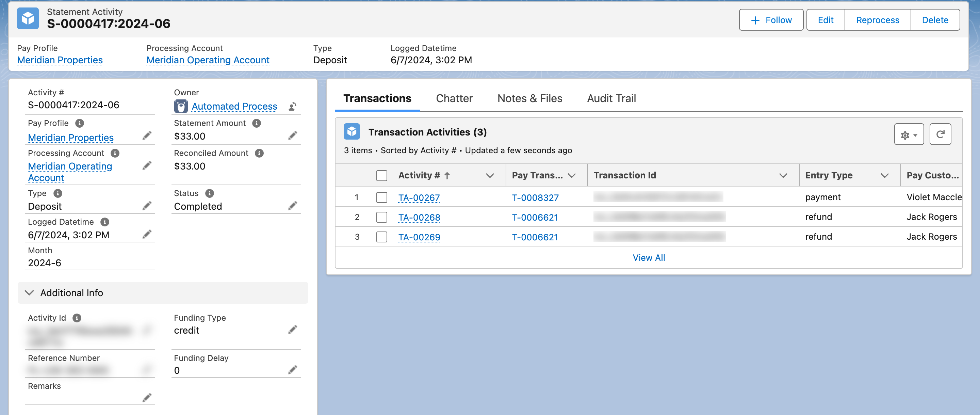Open Activity # column actions chevron

490,176
